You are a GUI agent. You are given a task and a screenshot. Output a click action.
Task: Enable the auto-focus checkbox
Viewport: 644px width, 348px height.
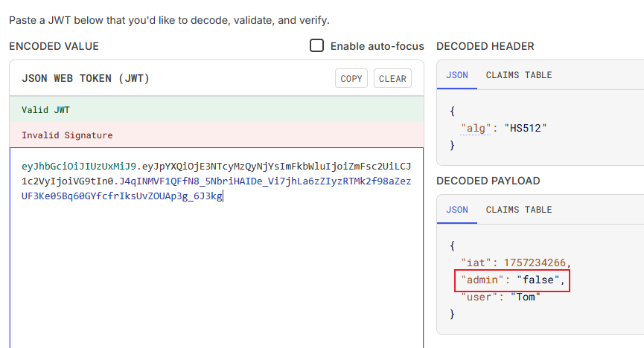click(x=316, y=45)
